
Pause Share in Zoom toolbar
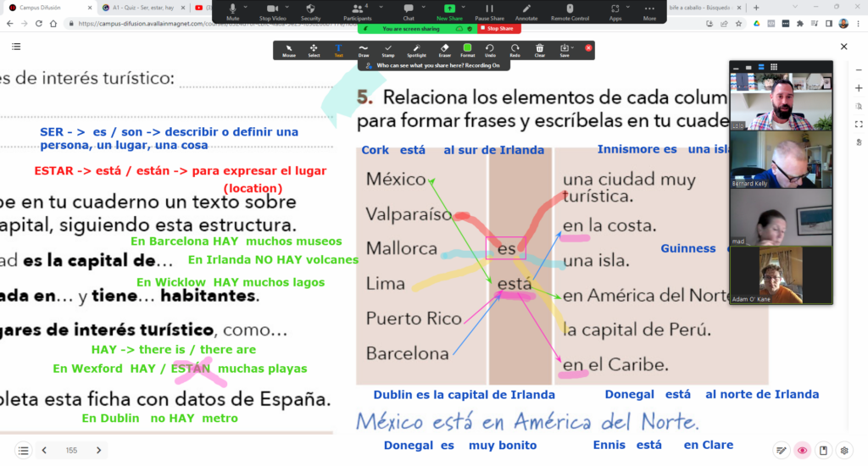click(x=489, y=11)
